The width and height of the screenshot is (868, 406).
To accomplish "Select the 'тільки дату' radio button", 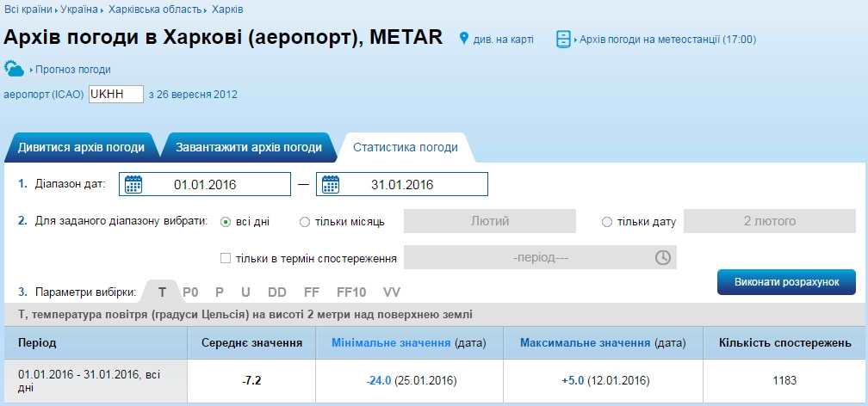I will [x=607, y=222].
